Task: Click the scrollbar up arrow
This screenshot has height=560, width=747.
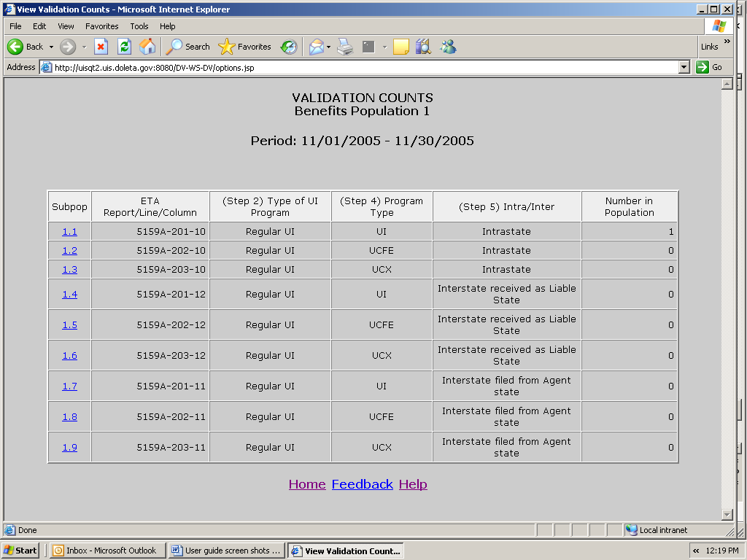Action: coord(727,85)
